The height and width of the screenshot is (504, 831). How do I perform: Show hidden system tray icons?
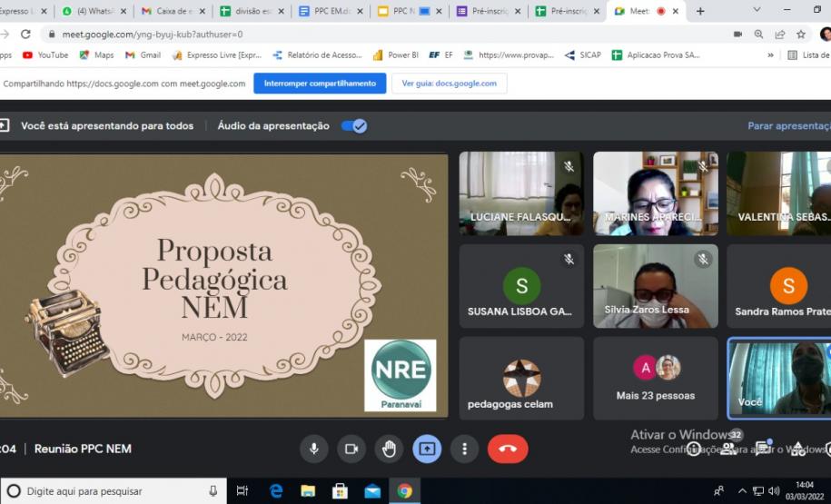pyautogui.click(x=741, y=491)
